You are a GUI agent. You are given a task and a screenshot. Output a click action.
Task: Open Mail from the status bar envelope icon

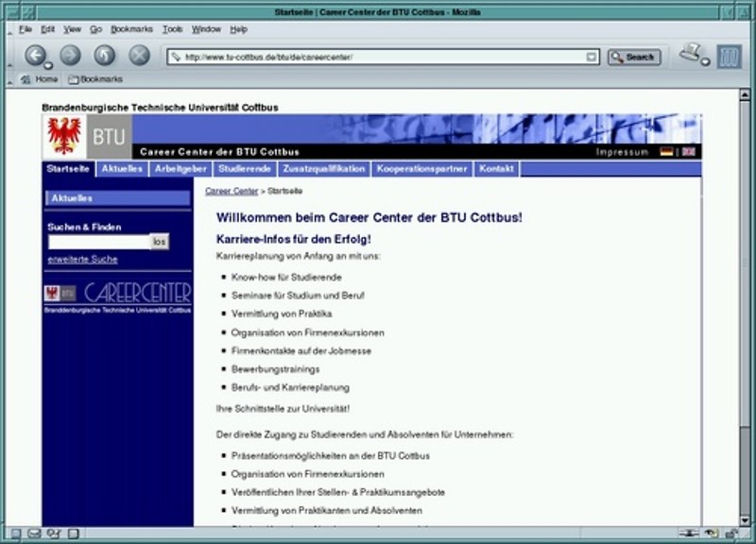[x=34, y=534]
